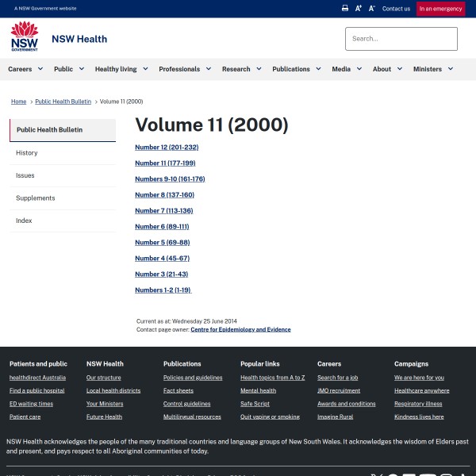Click the Search input field
This screenshot has width=476, height=476.
tap(401, 38)
